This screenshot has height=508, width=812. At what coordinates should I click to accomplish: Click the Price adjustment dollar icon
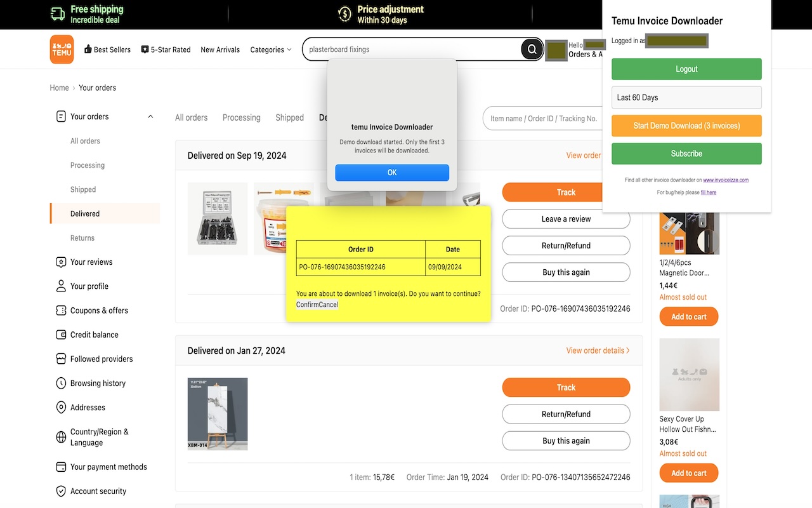pos(344,14)
